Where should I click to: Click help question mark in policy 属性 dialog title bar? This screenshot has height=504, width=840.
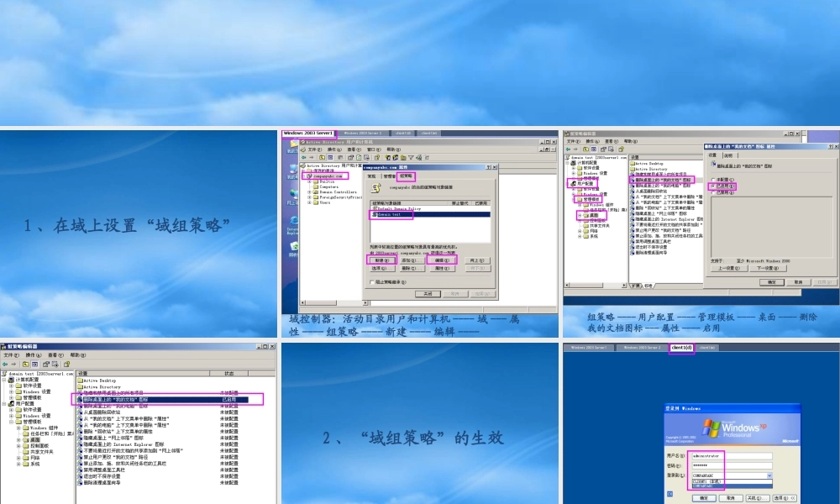[x=831, y=146]
